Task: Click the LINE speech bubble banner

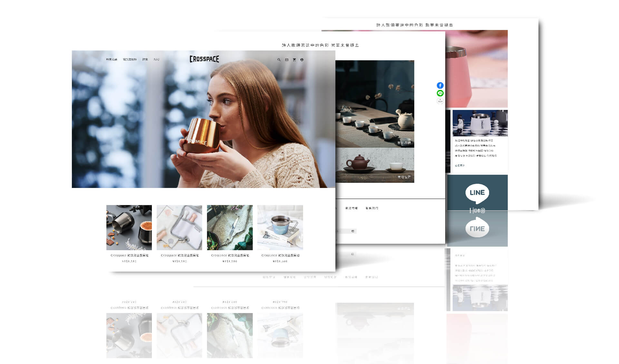Action: click(477, 193)
